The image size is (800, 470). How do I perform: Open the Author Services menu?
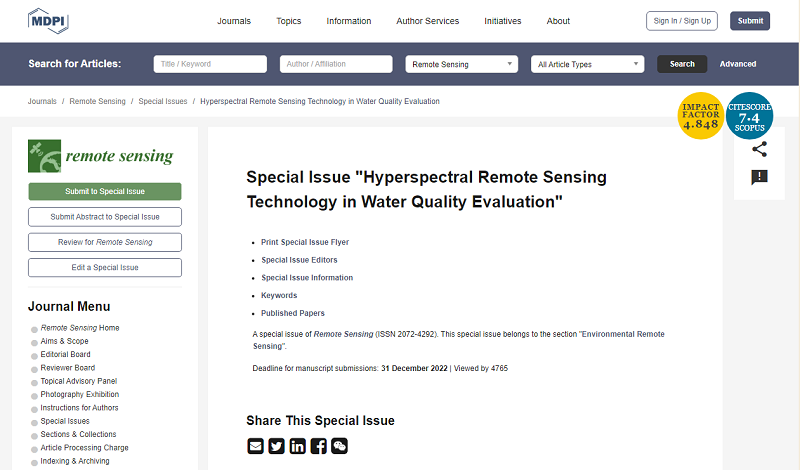pyautogui.click(x=427, y=21)
